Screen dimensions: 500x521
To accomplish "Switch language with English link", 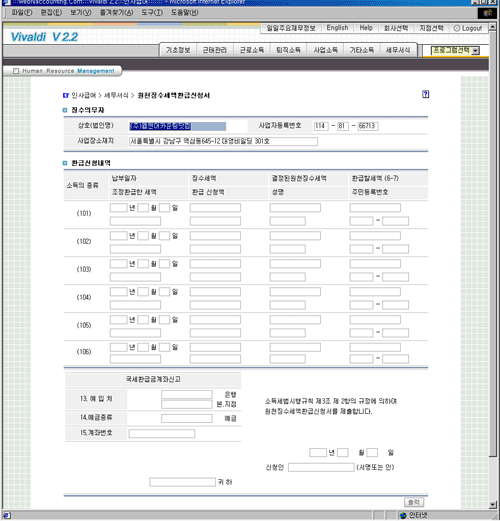I will click(x=337, y=28).
